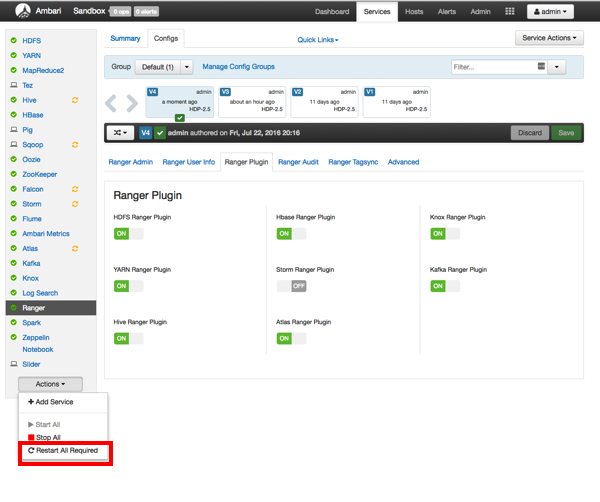Click the Filter input field

(491, 67)
